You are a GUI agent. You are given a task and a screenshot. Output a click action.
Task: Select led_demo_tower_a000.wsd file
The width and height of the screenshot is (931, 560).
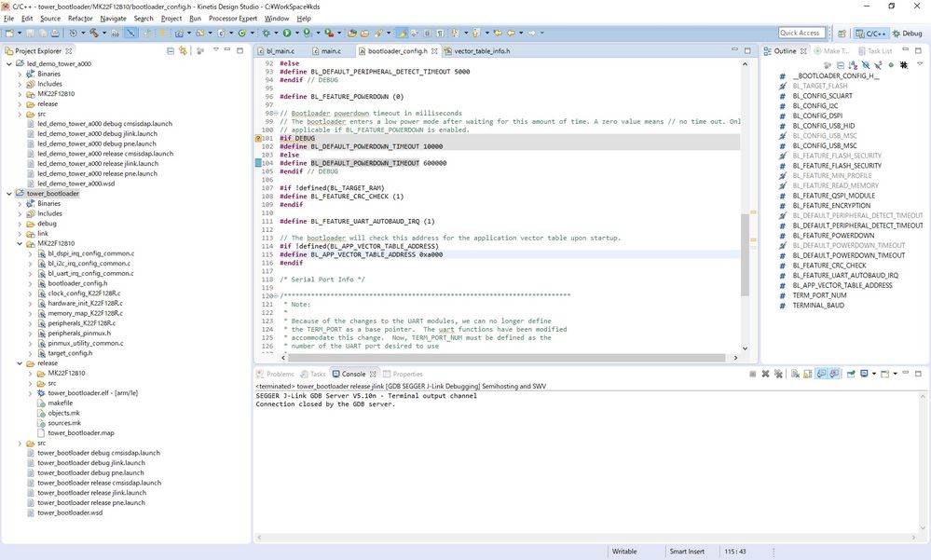(76, 184)
